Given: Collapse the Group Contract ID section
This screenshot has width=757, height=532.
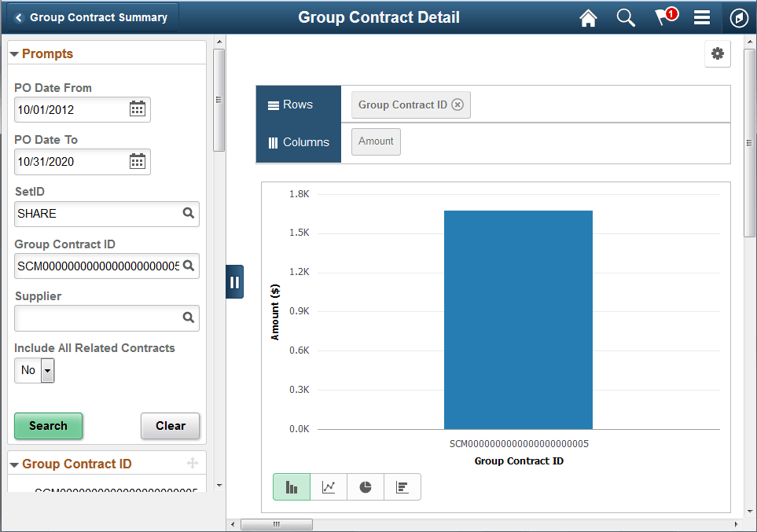Looking at the screenshot, I should coord(14,464).
